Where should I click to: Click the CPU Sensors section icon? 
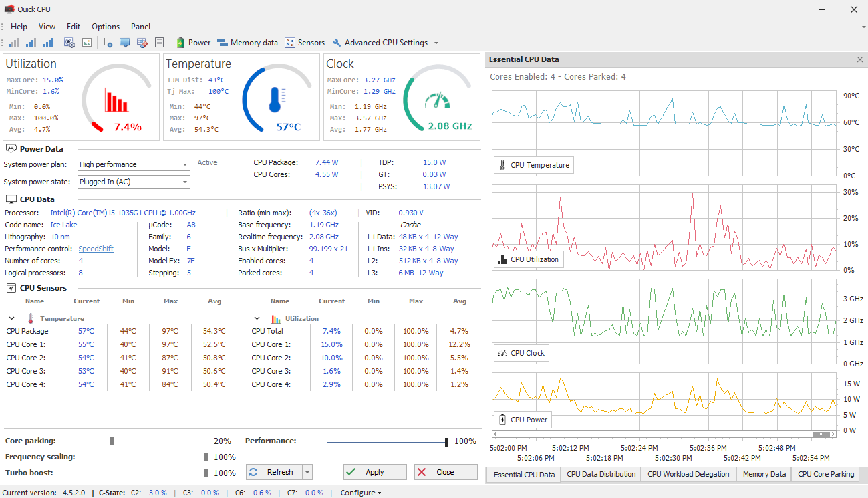[x=11, y=288]
